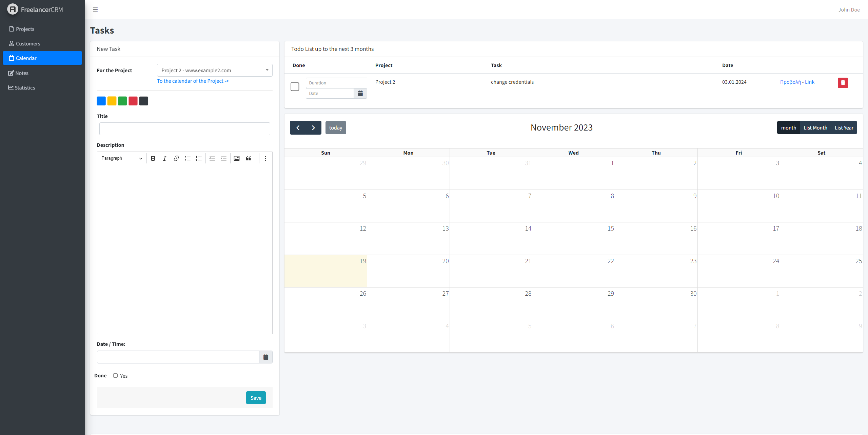Check the Done Yes checkbox
Viewport: 868px width, 435px height.
(x=115, y=375)
